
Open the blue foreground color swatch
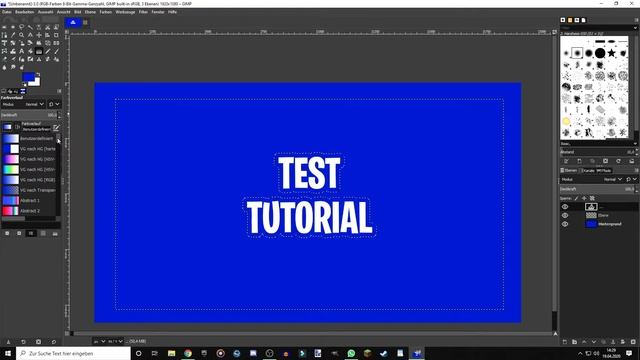pyautogui.click(x=28, y=77)
